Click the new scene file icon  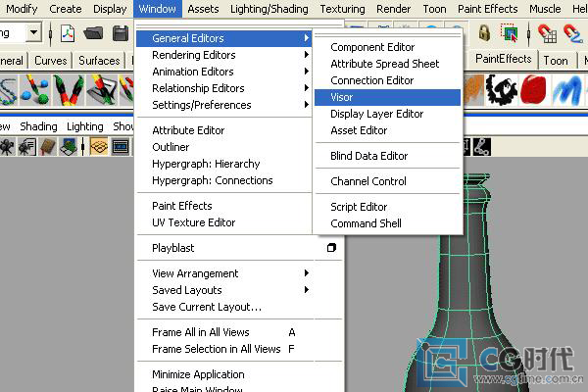68,33
